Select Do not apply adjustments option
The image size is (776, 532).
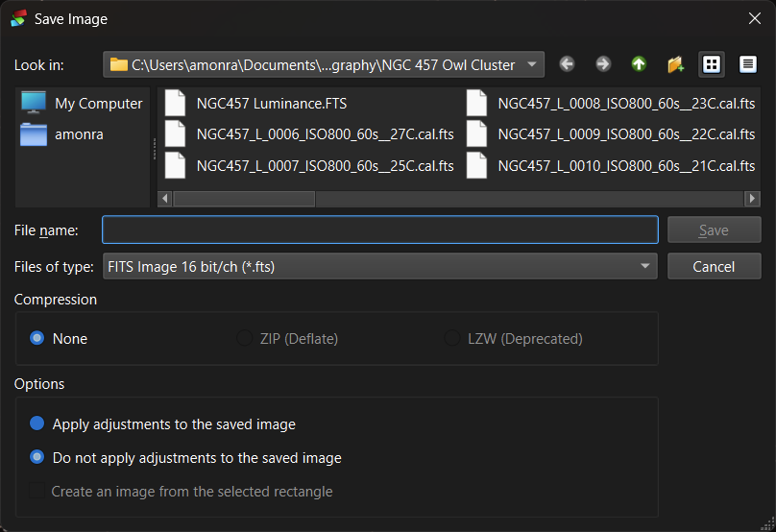click(37, 458)
